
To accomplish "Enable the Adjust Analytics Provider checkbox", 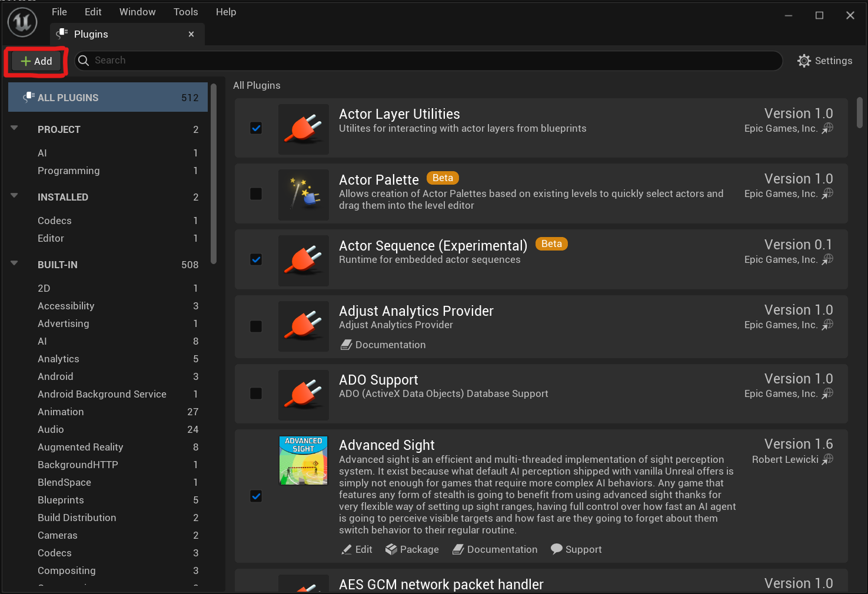I will click(x=256, y=326).
